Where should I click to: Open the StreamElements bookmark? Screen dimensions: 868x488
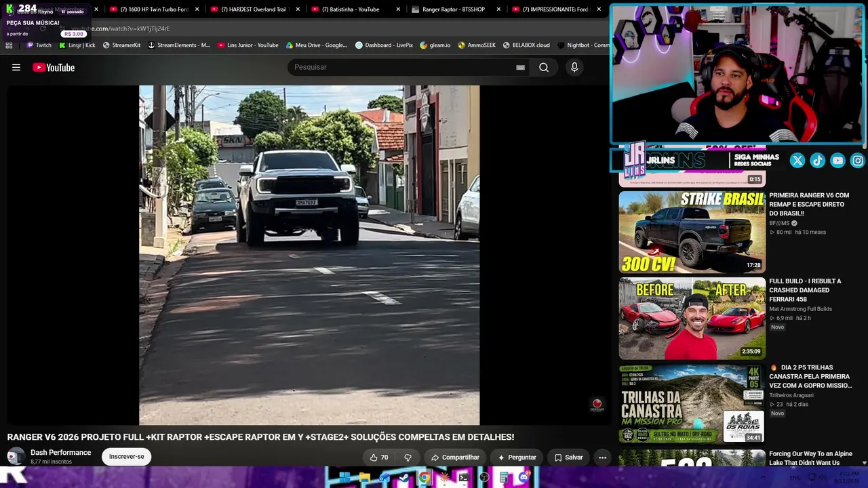coord(179,45)
